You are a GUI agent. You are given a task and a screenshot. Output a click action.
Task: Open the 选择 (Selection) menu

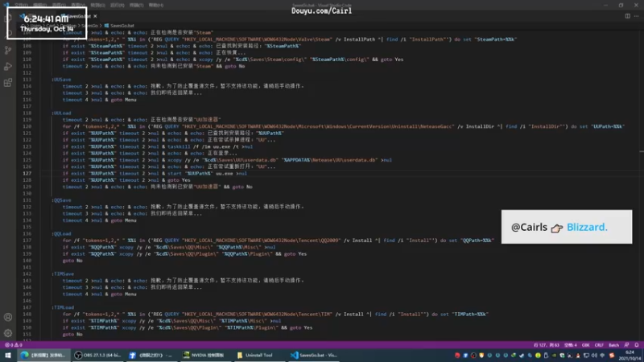[59, 5]
